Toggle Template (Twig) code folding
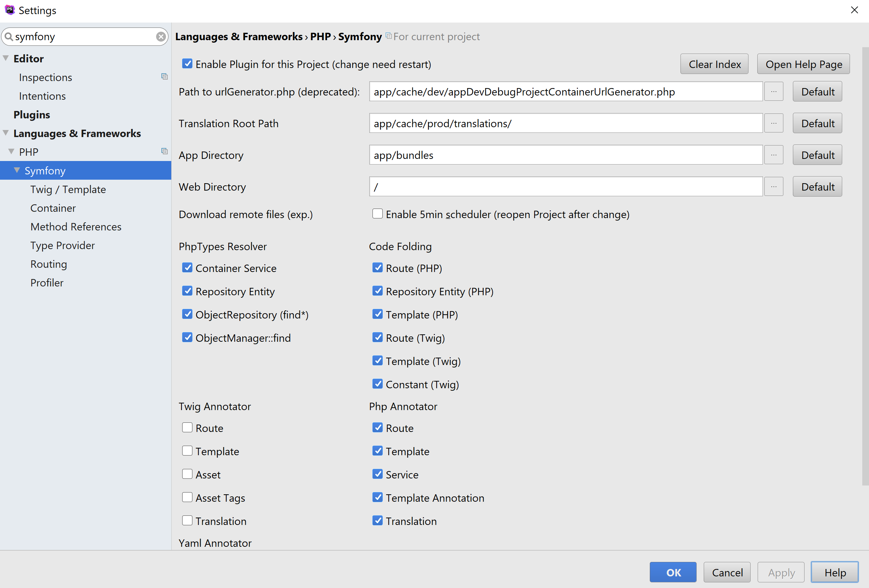Viewport: 869px width, 588px height. pos(378,361)
